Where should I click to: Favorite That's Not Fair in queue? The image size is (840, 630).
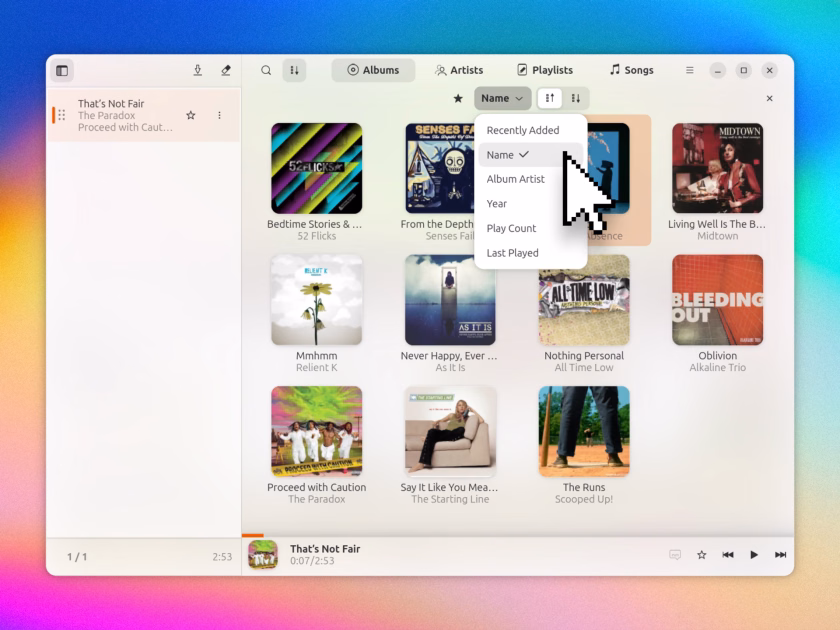[x=191, y=115]
